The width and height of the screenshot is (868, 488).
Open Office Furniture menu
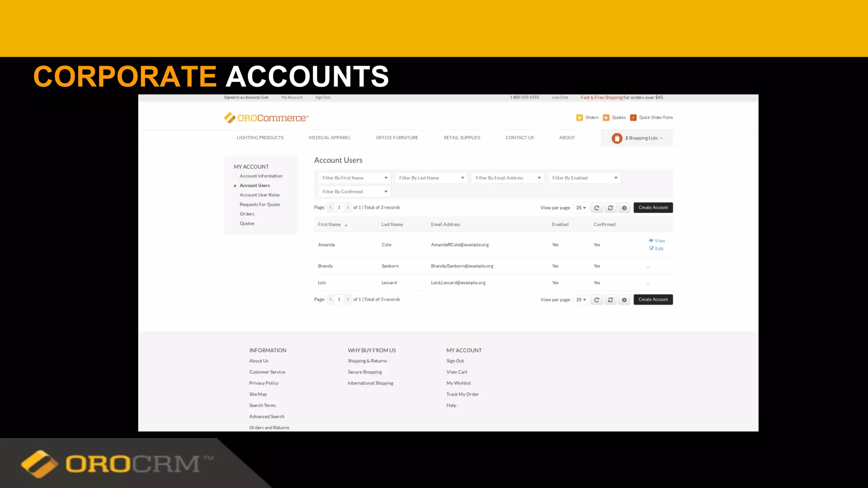coord(397,138)
